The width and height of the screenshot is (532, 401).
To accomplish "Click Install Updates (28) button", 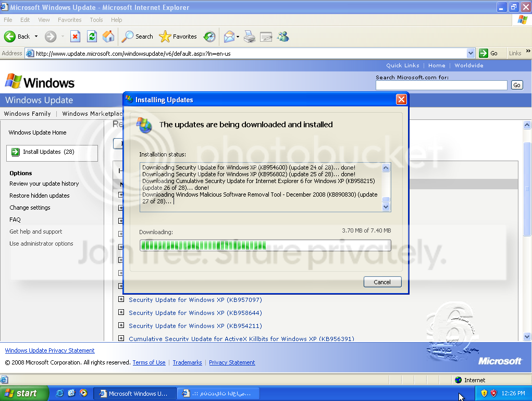I will tap(52, 153).
